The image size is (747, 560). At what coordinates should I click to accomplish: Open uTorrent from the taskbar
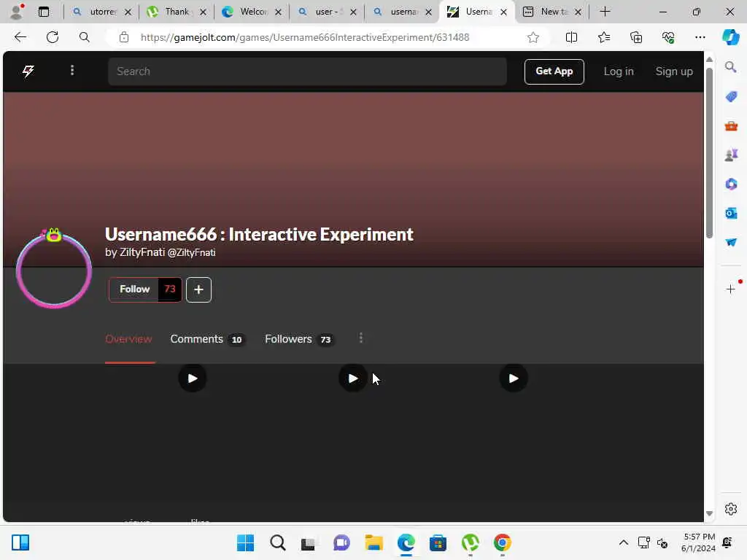[x=471, y=542]
